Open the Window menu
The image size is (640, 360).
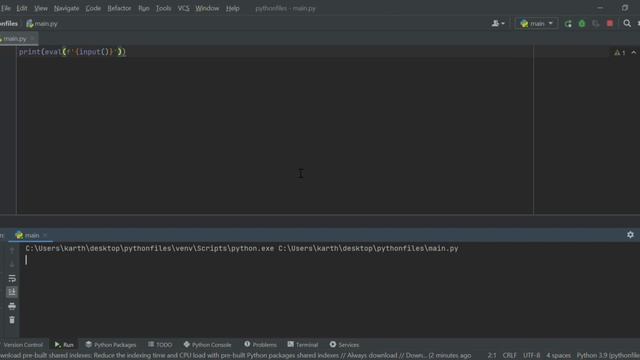(207, 8)
